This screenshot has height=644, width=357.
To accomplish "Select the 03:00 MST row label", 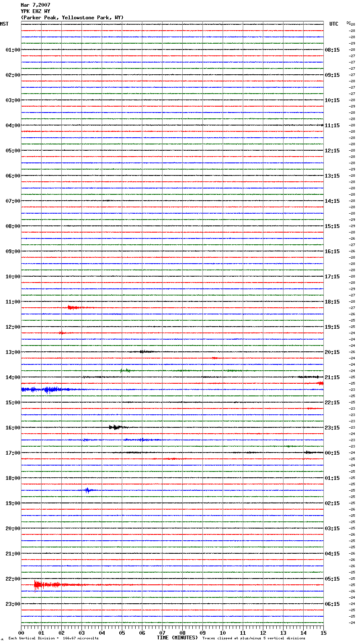I will pyautogui.click(x=13, y=100).
